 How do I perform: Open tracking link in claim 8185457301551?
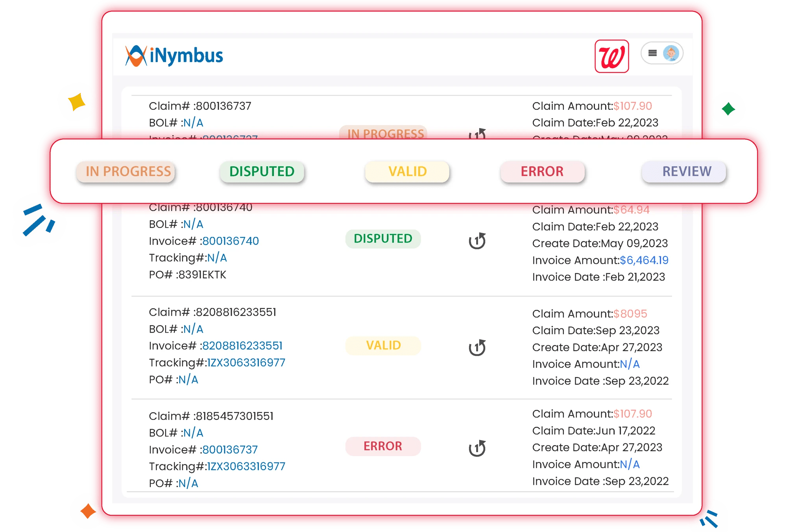tap(246, 466)
